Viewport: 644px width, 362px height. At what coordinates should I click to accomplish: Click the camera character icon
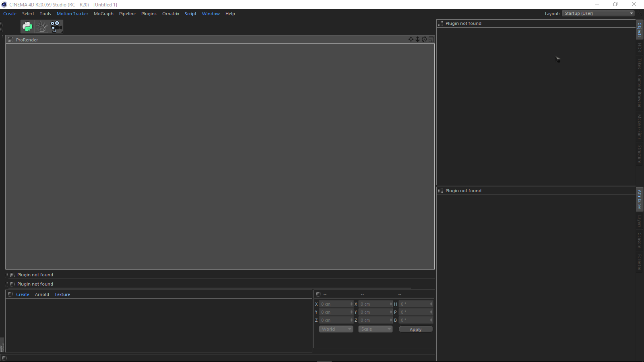[56, 27]
